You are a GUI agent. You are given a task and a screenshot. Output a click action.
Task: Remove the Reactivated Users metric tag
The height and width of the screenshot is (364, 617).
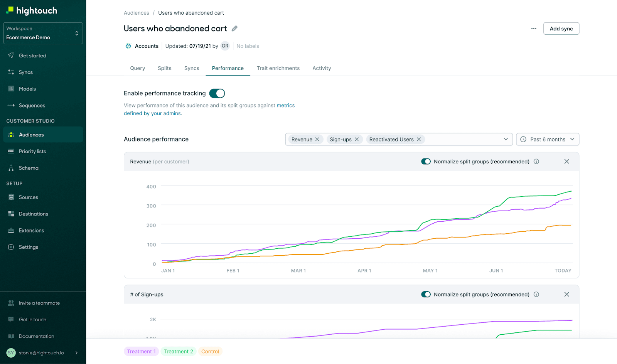(419, 139)
